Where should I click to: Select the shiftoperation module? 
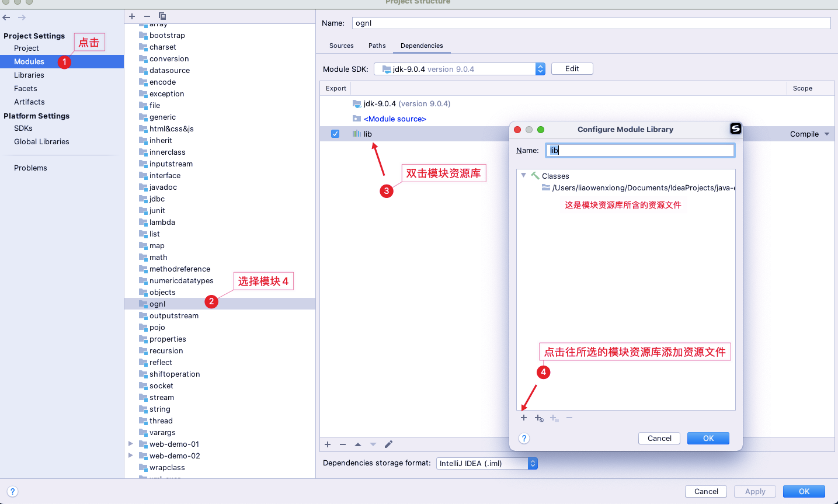[175, 374]
